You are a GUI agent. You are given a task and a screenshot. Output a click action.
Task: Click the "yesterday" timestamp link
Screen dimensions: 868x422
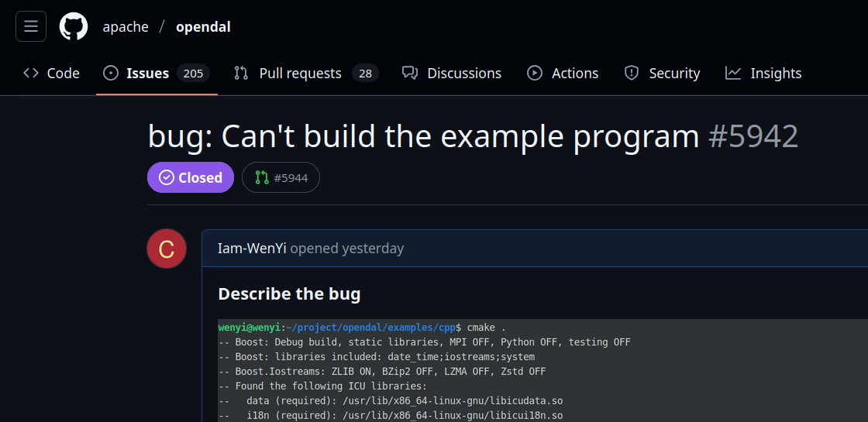point(373,249)
